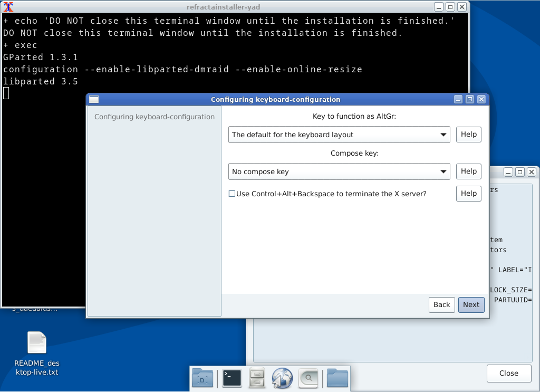Screen dimensions: 540x392
Task: Open the web browser globe icon
Action: click(282, 378)
